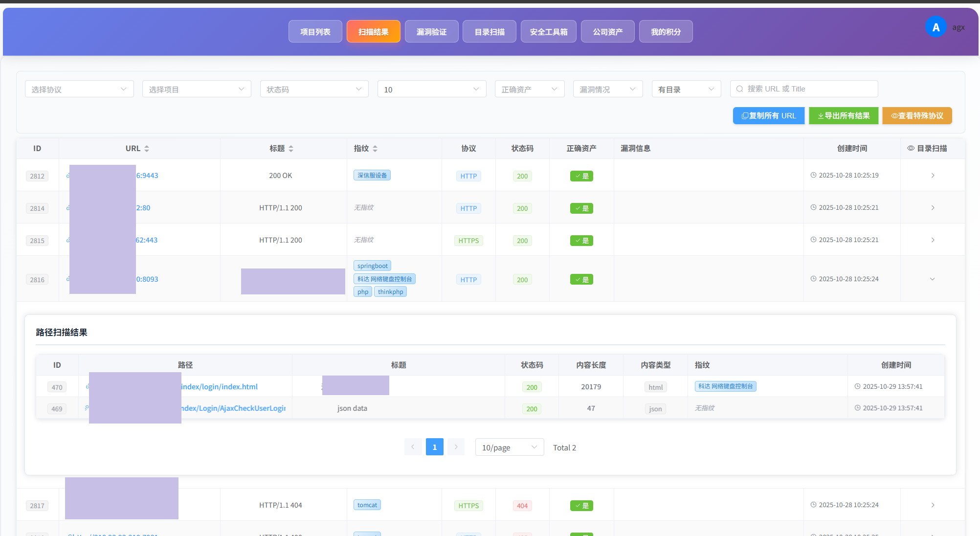The height and width of the screenshot is (536, 980).
Task: Sort by 指纹 column sort icon
Action: point(375,149)
